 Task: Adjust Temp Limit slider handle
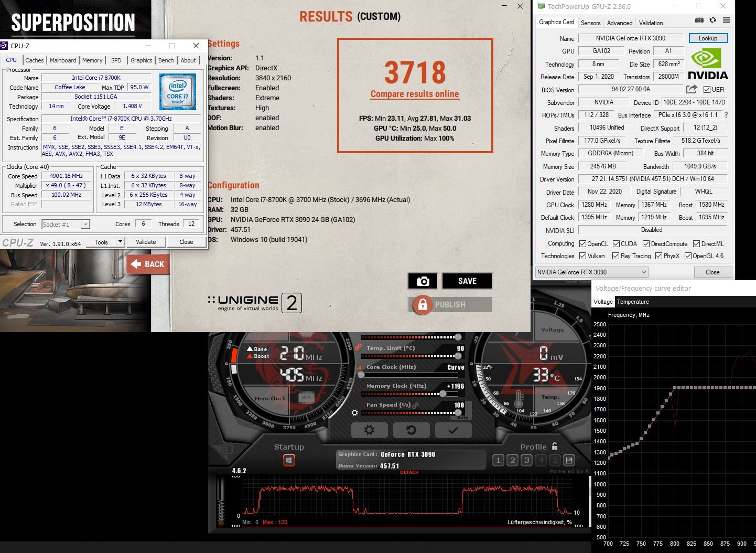point(458,356)
